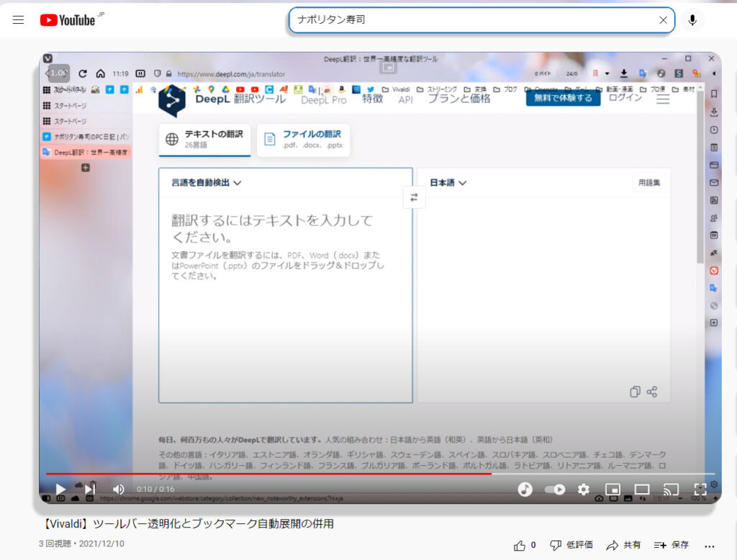In the video, select ナポリタン寿司のPC日記 vertical tab
The height and width of the screenshot is (560, 737).
[x=86, y=137]
